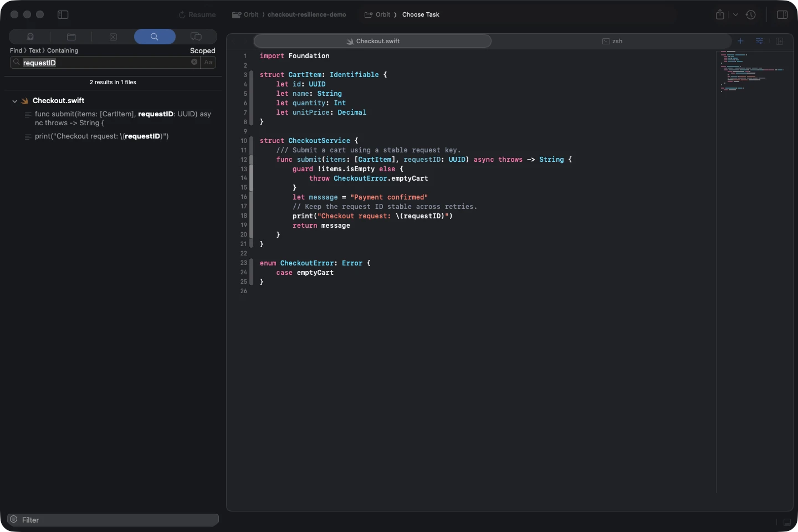Collapse the Checkout.swift results group
Screen dimensions: 798x532
tap(15, 101)
